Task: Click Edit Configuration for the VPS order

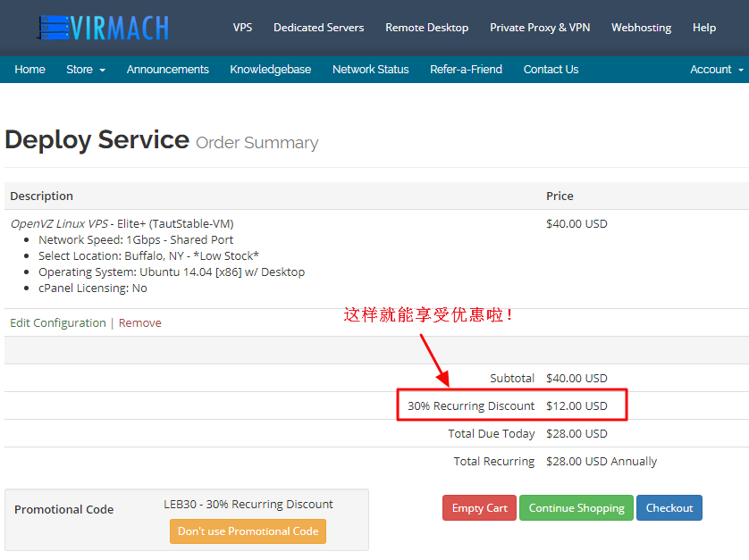Action: click(x=57, y=322)
